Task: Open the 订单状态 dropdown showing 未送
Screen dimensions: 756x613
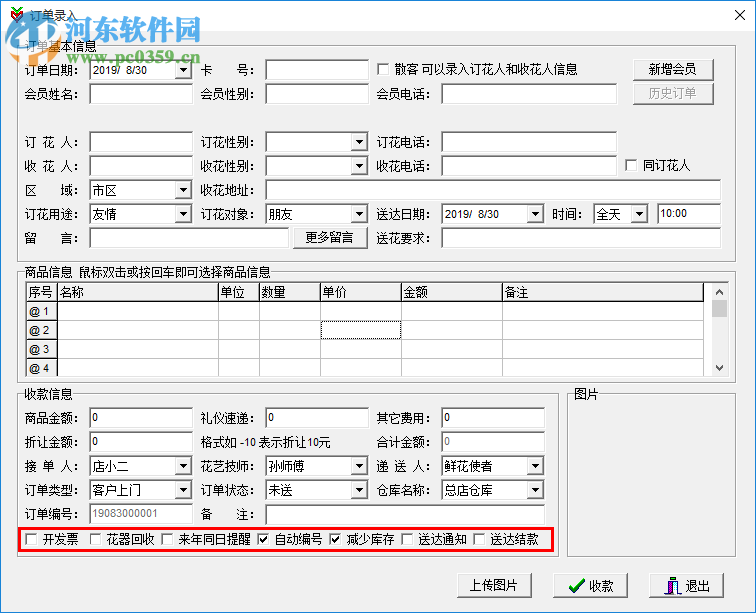Action: coord(359,490)
